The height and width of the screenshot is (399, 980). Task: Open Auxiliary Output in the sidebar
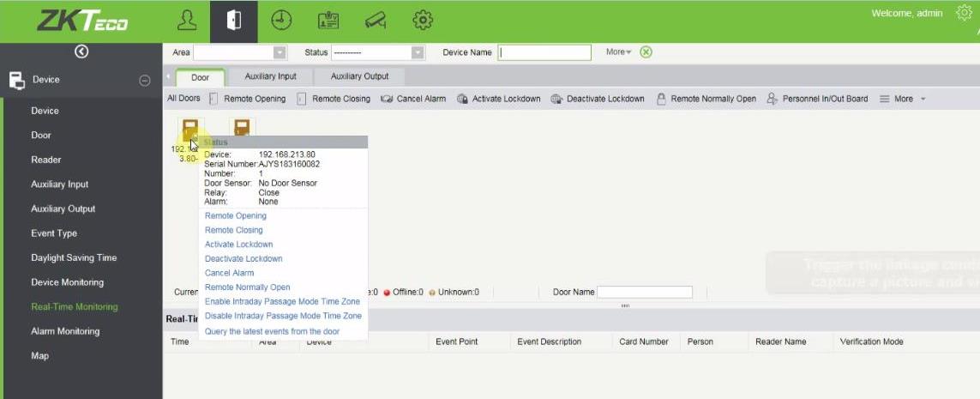point(63,209)
